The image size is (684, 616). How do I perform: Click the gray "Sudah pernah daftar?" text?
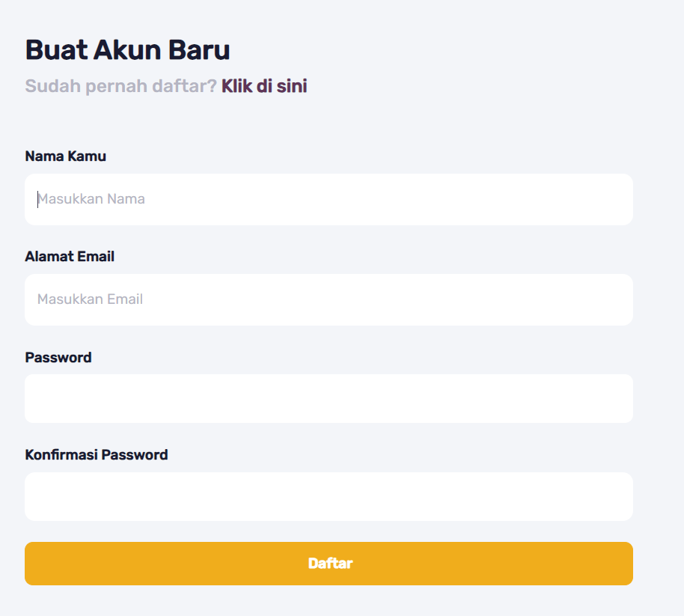(120, 86)
